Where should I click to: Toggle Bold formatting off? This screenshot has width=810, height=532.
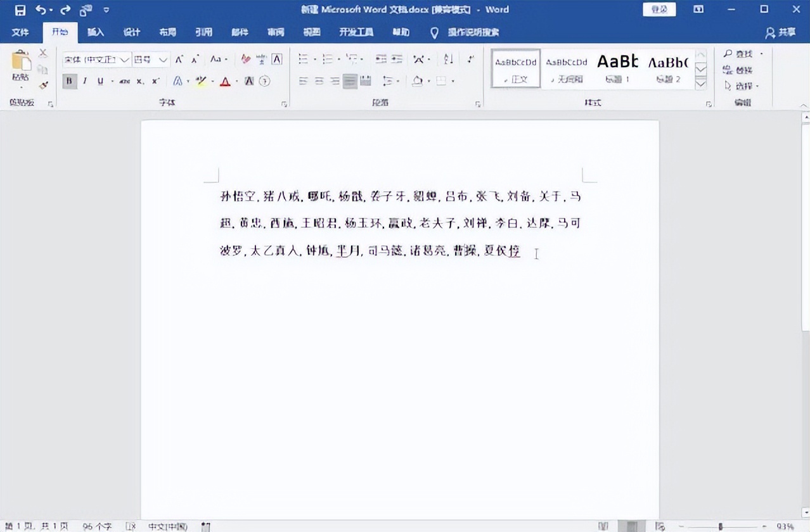coord(69,81)
